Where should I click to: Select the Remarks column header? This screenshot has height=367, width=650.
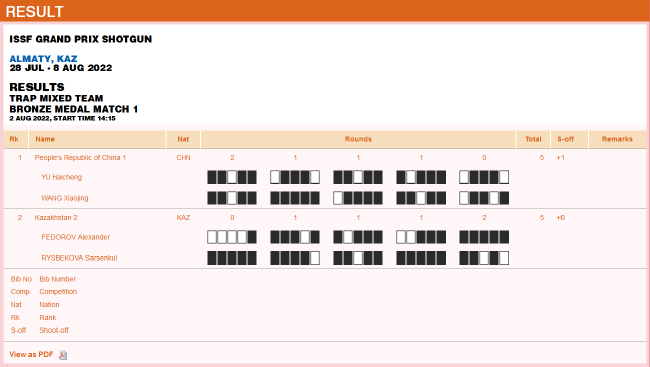point(617,139)
